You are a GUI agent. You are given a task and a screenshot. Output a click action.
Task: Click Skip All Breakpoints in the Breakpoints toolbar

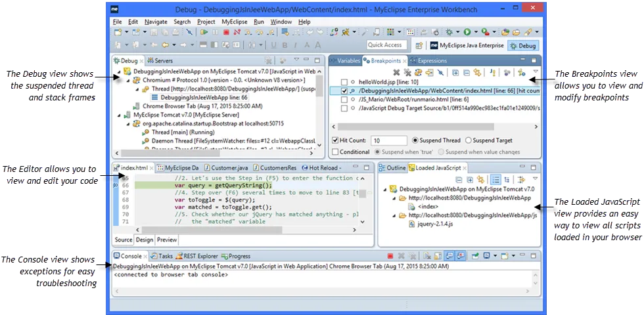440,73
